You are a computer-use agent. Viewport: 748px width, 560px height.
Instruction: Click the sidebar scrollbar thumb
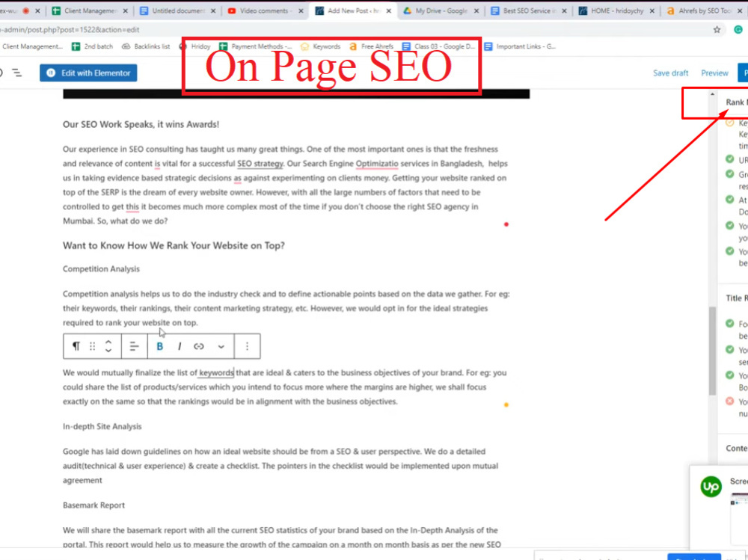click(712, 351)
